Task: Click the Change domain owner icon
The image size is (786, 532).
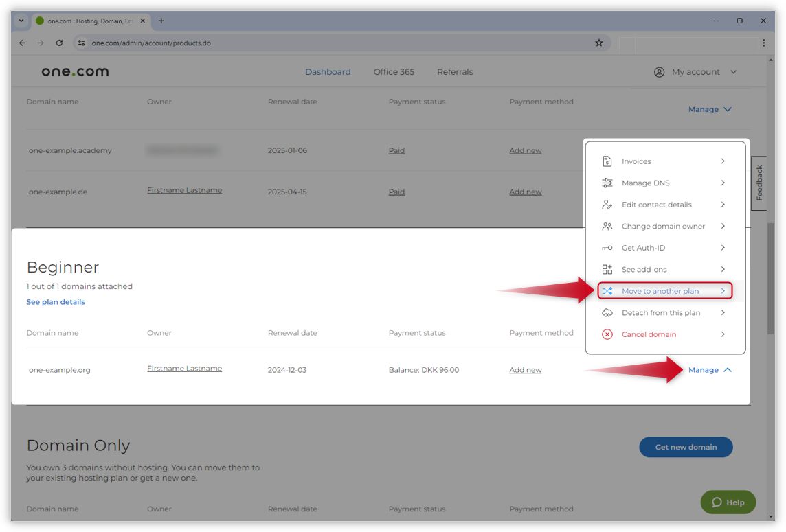Action: click(607, 227)
